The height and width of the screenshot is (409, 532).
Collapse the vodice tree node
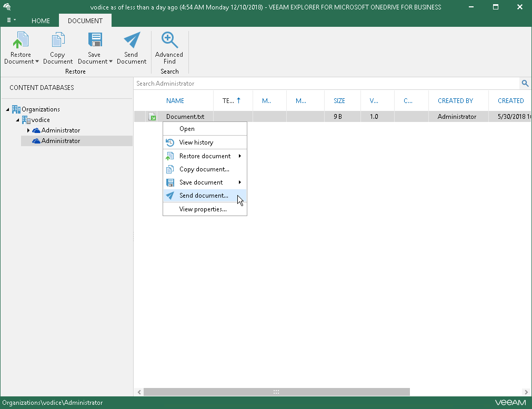tap(18, 120)
